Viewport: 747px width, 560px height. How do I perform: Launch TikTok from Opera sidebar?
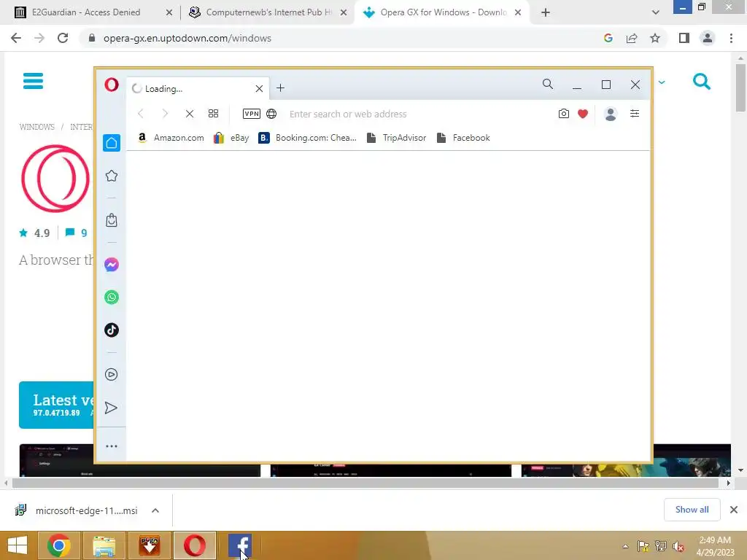tap(112, 330)
